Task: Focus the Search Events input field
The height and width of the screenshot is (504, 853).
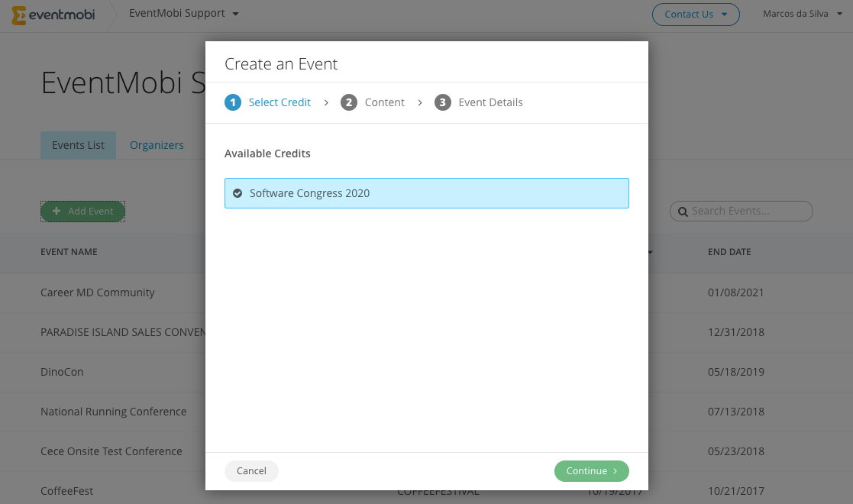Action: 742,212
